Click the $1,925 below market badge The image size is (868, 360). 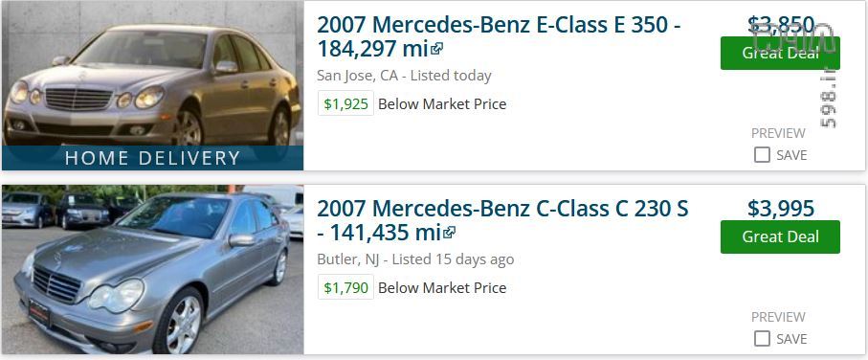(346, 104)
